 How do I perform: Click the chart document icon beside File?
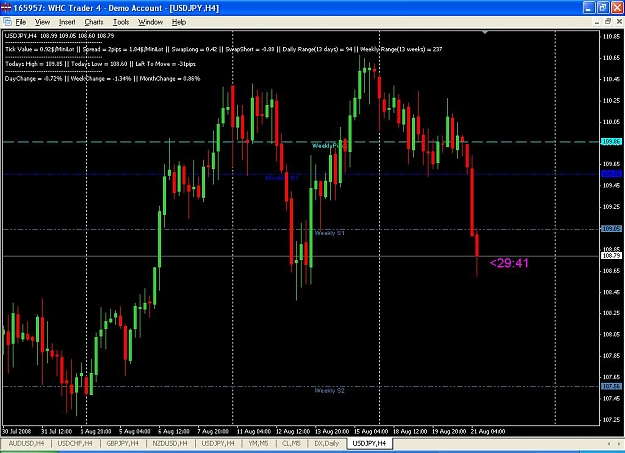coord(7,22)
